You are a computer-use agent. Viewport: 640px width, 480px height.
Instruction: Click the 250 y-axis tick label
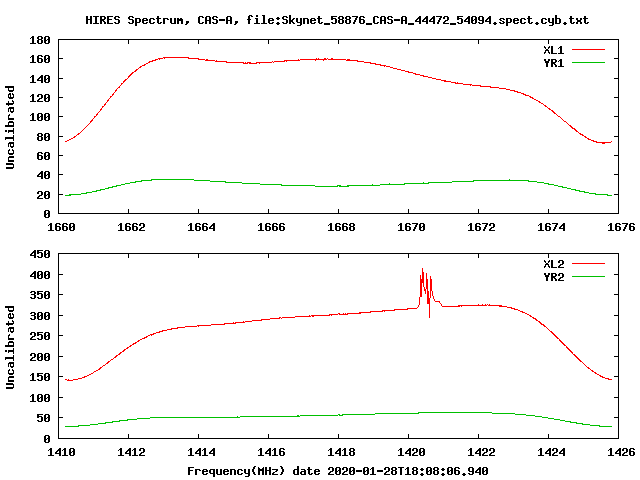point(40,337)
